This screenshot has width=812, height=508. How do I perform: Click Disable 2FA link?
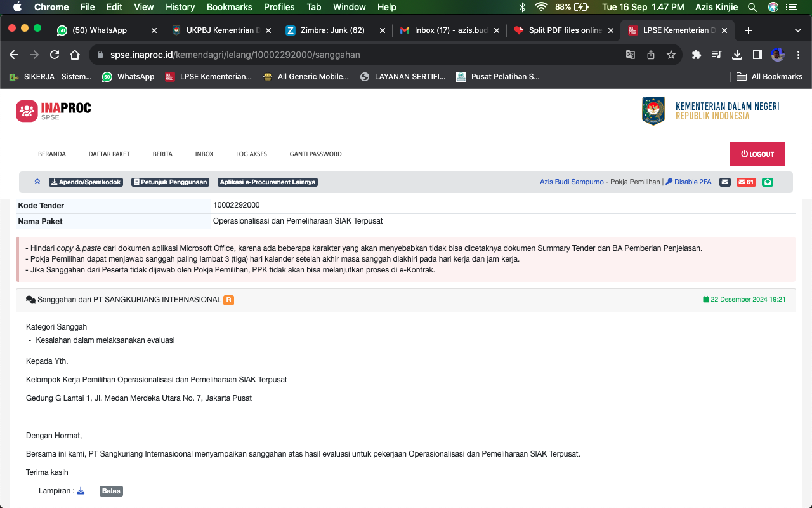[x=689, y=182]
